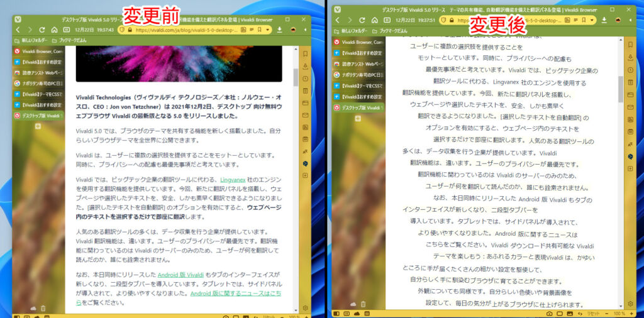The width and height of the screenshot is (644, 318).
Task: Click bookmark page icon in left address bar
Action: [x=260, y=30]
